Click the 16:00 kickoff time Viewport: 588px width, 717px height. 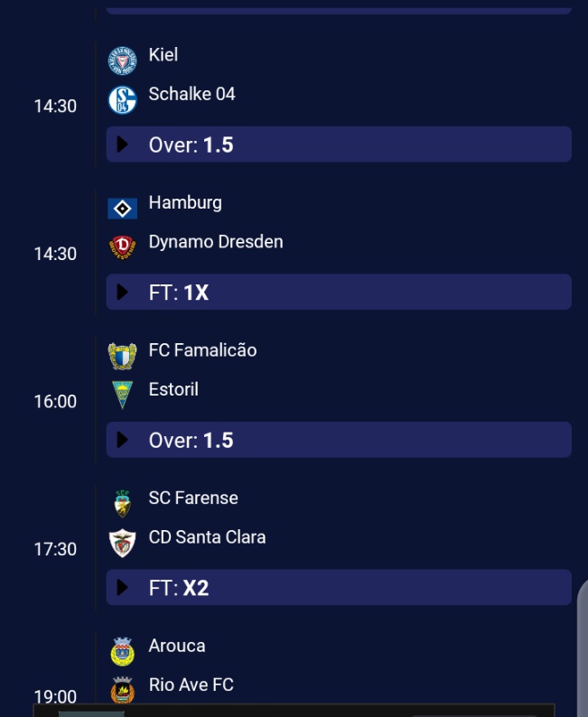[55, 402]
